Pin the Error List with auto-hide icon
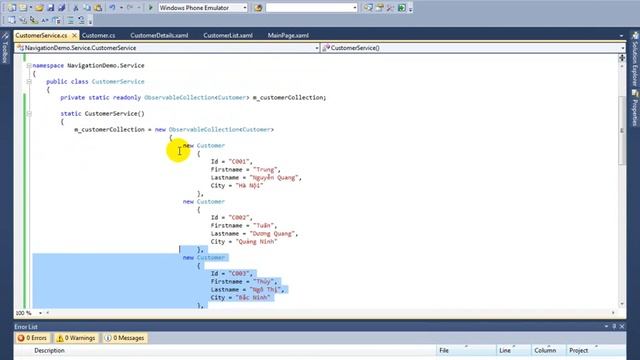The image size is (640, 360). click(x=614, y=327)
